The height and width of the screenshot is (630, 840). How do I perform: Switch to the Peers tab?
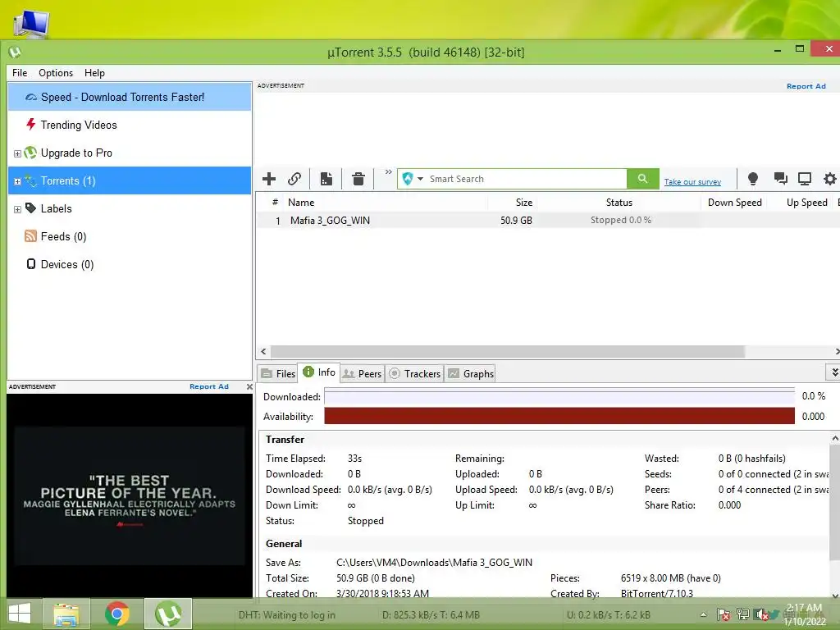click(362, 374)
